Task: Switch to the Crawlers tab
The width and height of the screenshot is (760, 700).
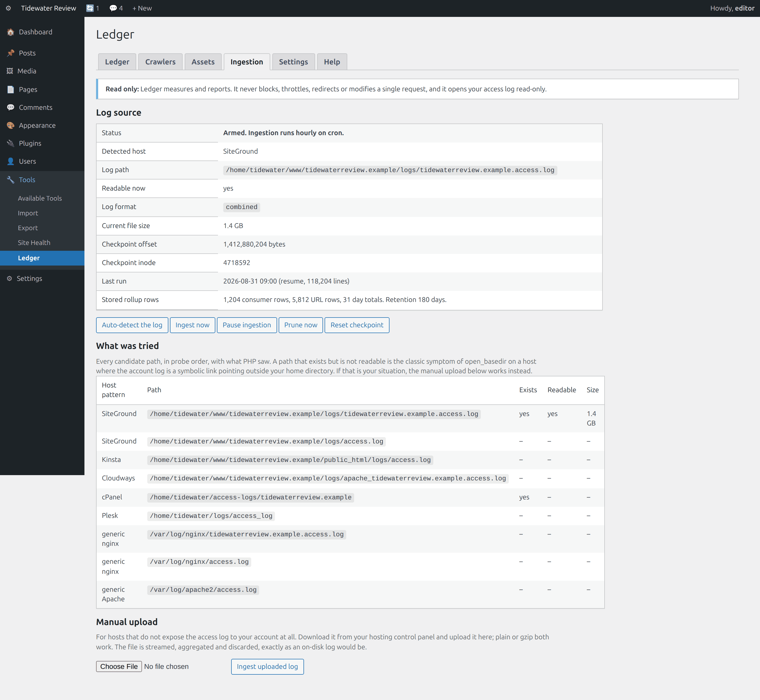Action: point(160,62)
